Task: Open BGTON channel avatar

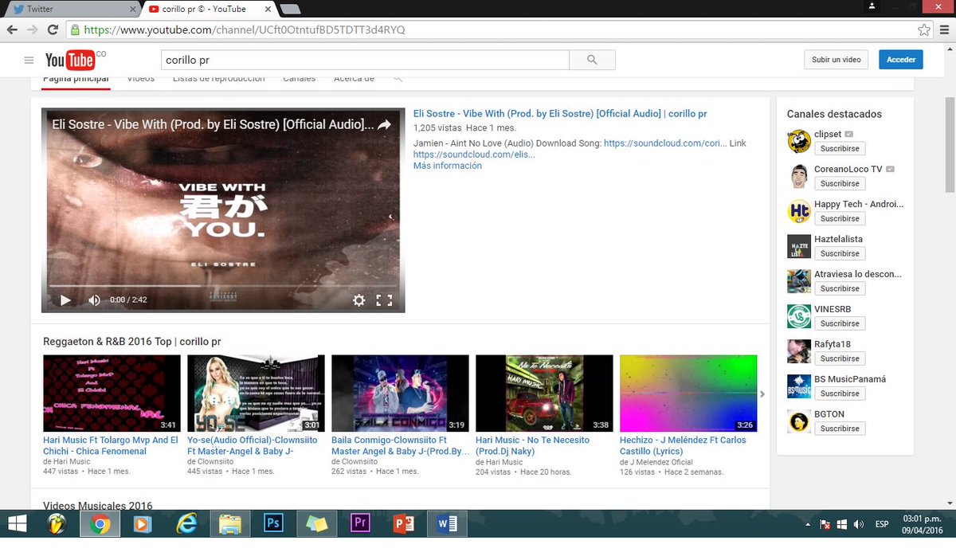Action: pos(799,422)
